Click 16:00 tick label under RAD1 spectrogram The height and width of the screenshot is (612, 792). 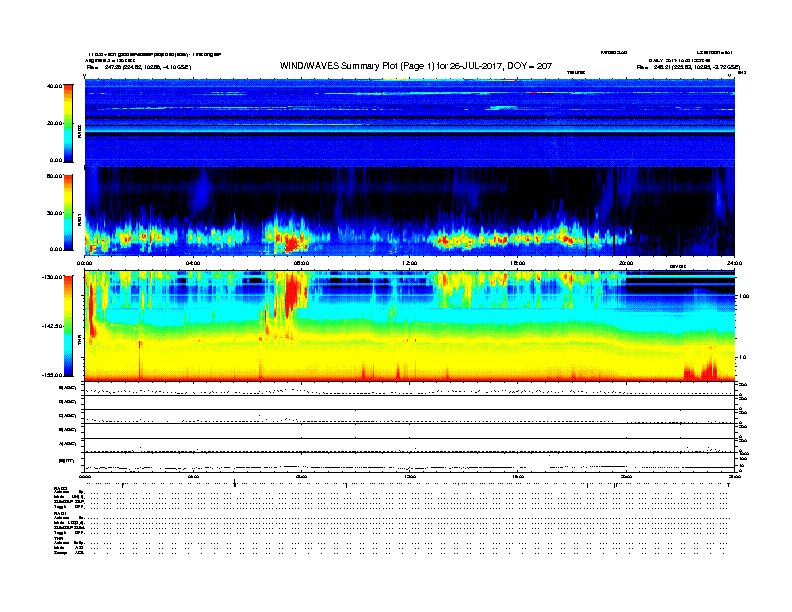coord(518,263)
